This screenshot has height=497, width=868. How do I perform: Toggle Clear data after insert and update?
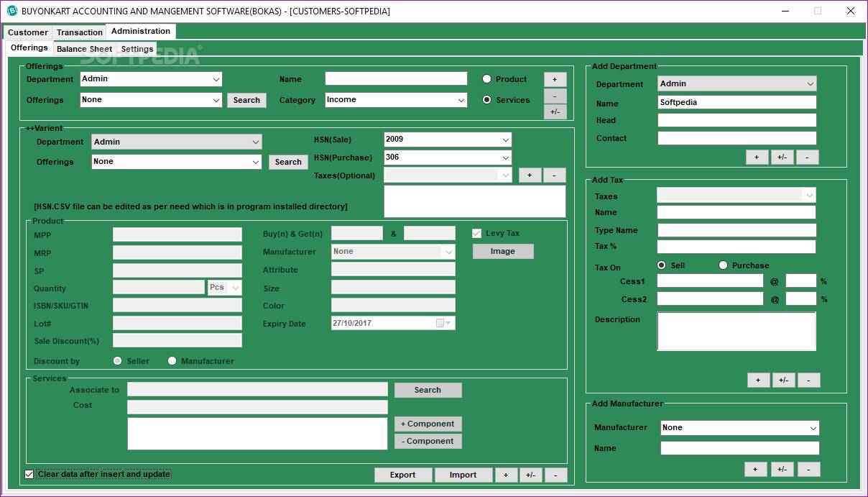click(x=29, y=474)
